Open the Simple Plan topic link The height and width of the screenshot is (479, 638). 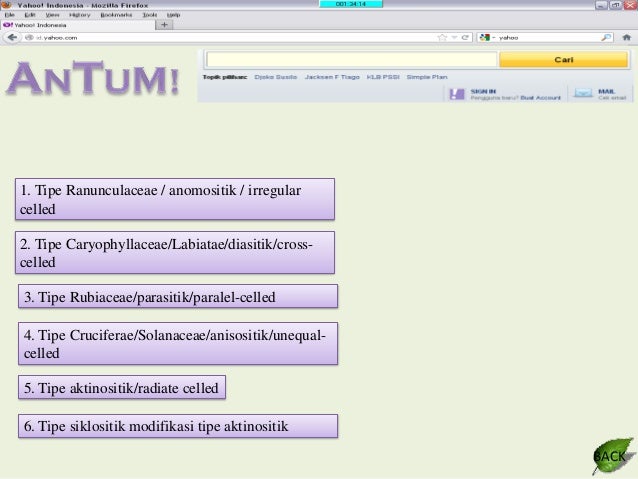click(427, 77)
